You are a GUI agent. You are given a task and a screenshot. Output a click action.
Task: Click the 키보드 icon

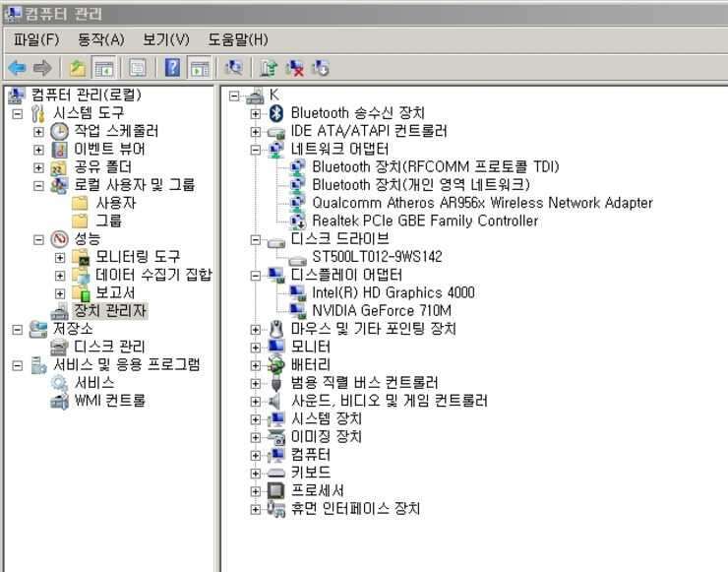point(276,473)
